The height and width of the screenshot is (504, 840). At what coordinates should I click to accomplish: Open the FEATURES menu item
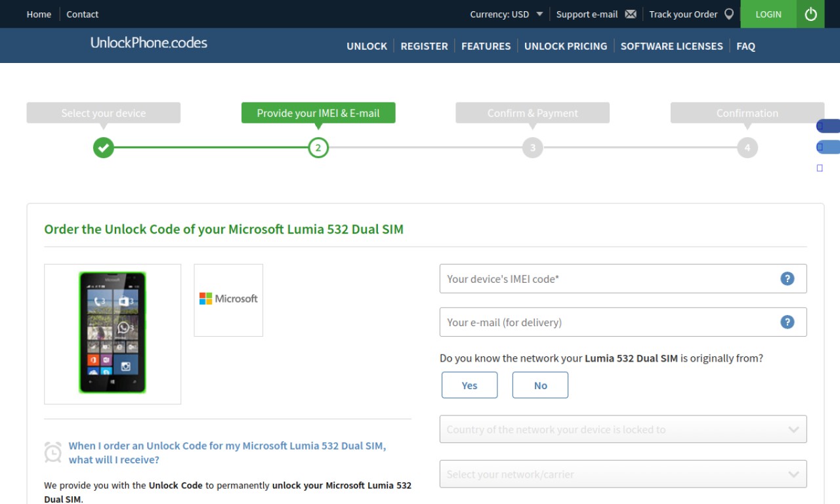486,46
